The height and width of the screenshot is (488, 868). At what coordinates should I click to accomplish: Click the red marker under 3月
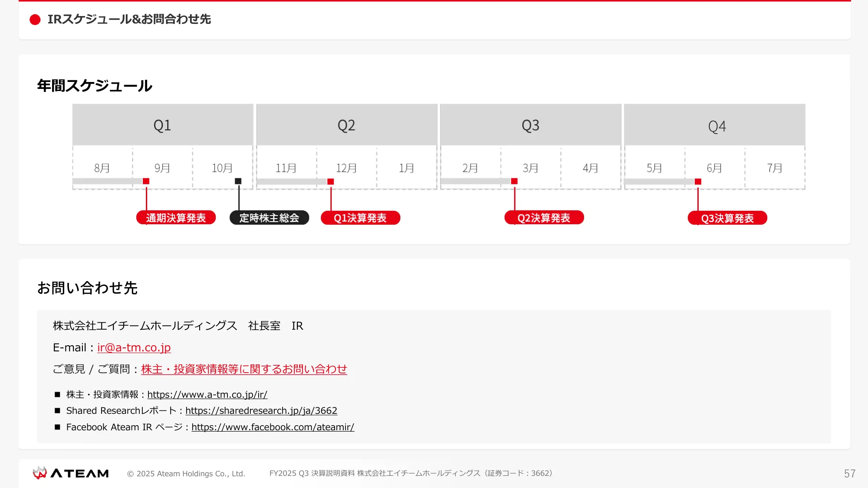tap(514, 181)
